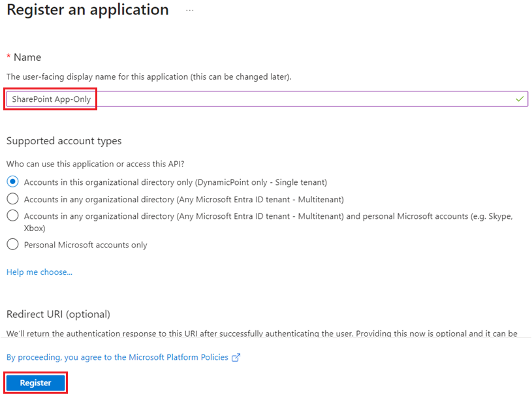
Task: Click the user-facing display name description text
Action: coord(149,76)
